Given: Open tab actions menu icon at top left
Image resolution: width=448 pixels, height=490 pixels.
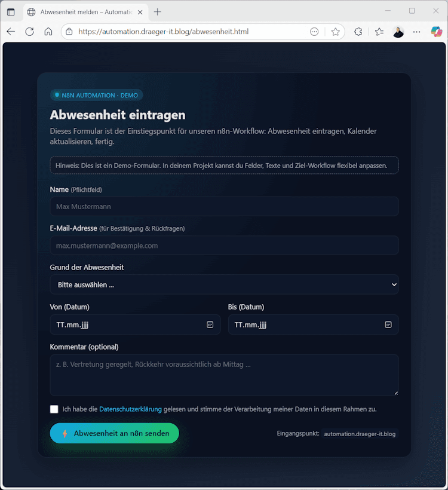Looking at the screenshot, I should click(x=11, y=12).
